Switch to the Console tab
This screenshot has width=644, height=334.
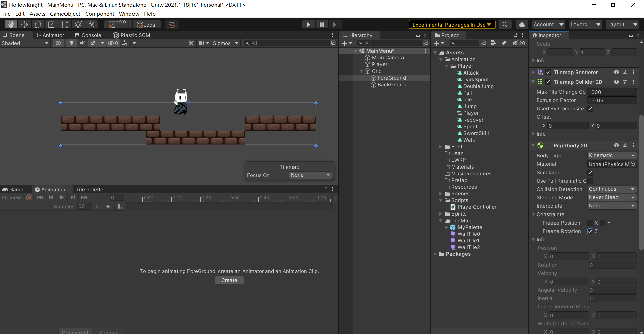[88, 35]
